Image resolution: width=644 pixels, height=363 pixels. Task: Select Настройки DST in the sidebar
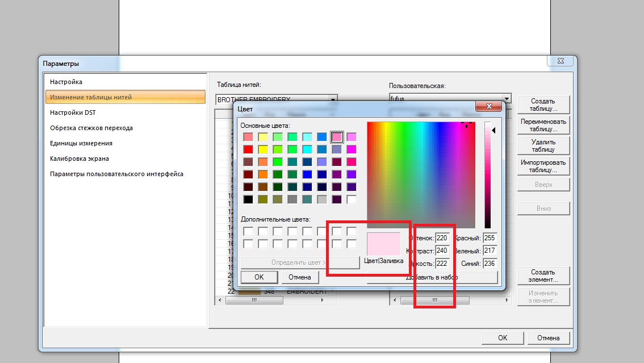coord(73,112)
